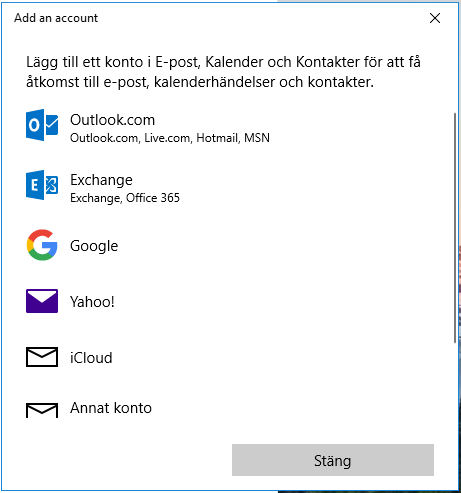
Task: Close the Add an account dialog
Action: coord(435,18)
